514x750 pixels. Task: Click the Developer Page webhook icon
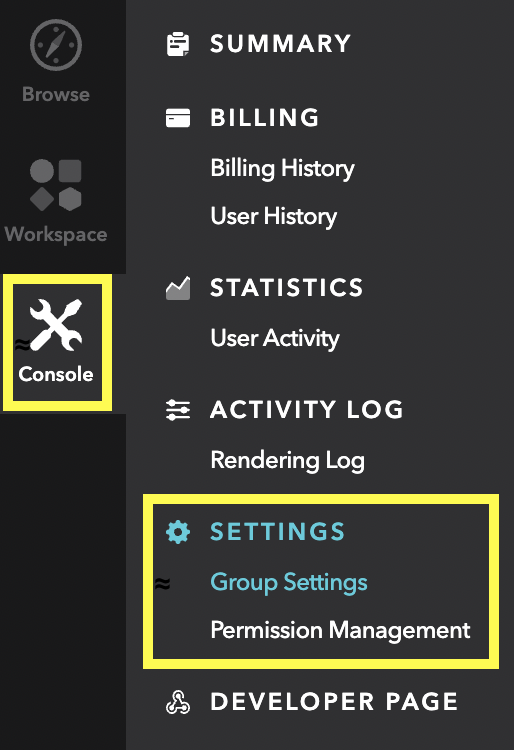pyautogui.click(x=178, y=702)
